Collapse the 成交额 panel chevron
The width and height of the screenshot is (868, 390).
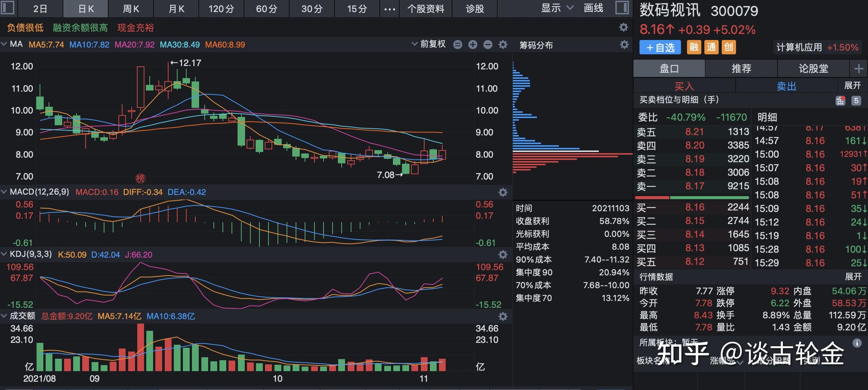click(4, 316)
